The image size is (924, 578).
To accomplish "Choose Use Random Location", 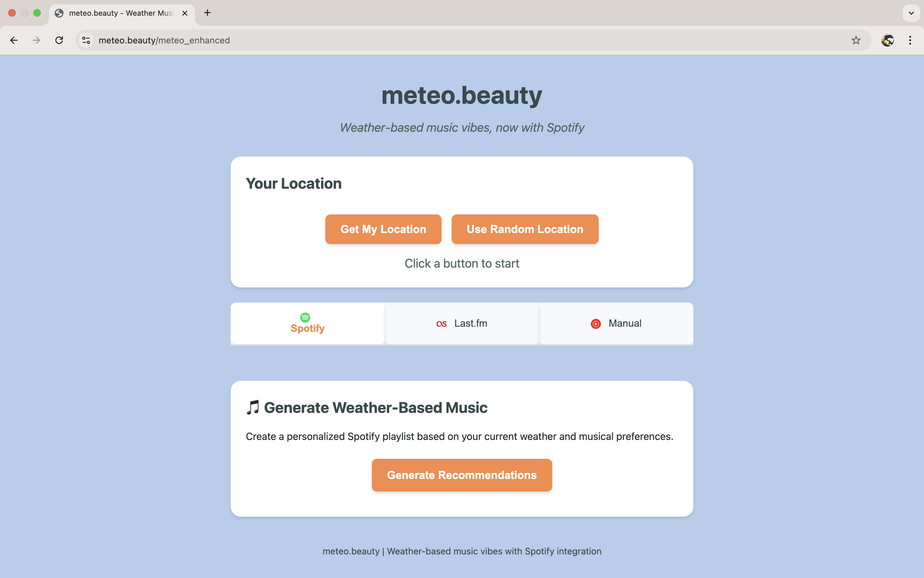I will (x=525, y=229).
